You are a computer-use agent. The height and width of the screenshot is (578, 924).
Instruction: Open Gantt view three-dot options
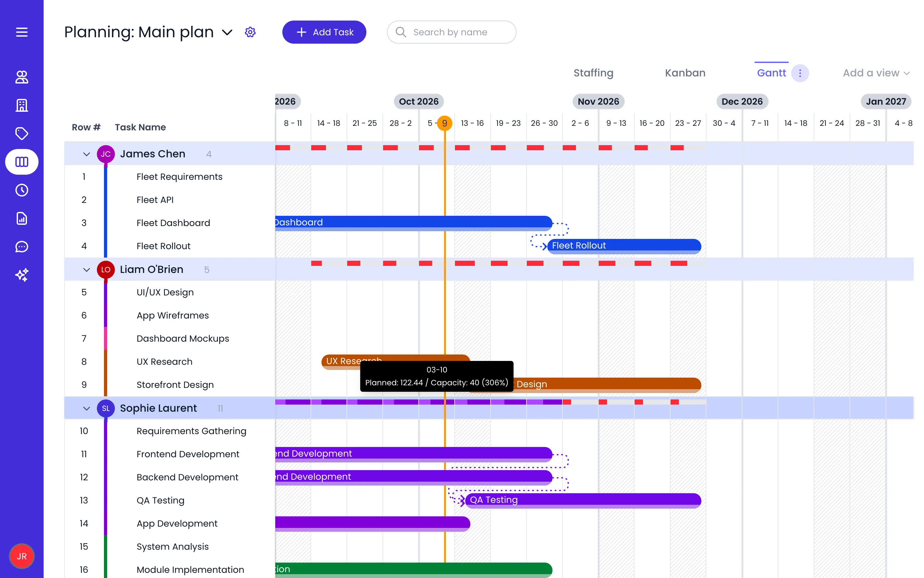pyautogui.click(x=800, y=73)
